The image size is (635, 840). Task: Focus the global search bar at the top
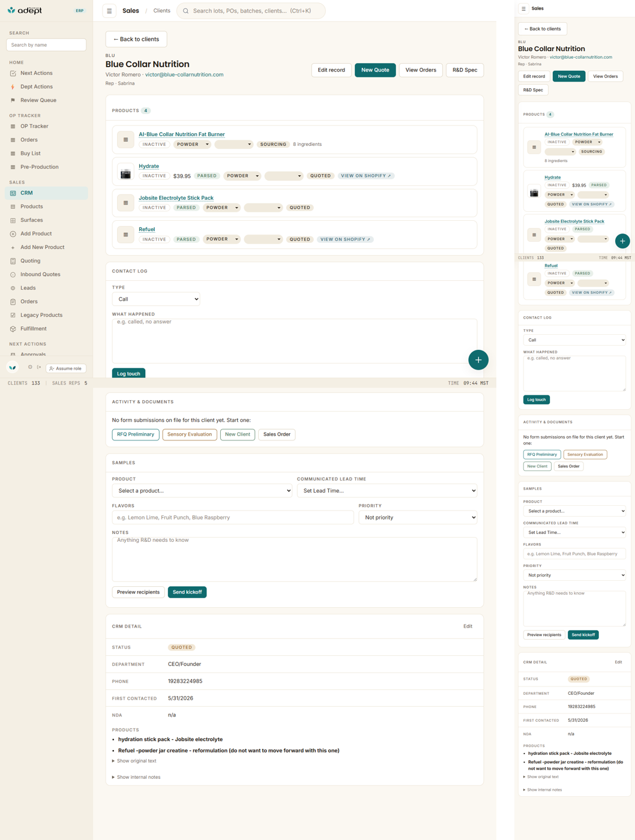click(251, 11)
